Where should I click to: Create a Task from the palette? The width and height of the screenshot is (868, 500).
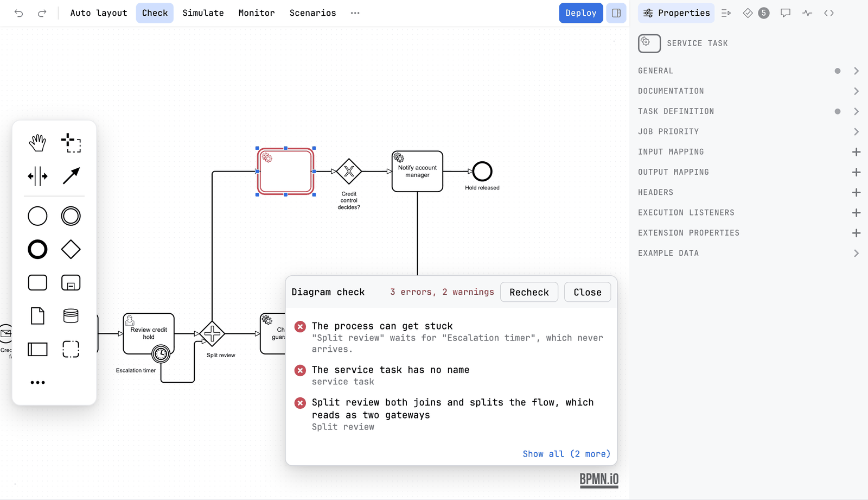click(x=37, y=283)
